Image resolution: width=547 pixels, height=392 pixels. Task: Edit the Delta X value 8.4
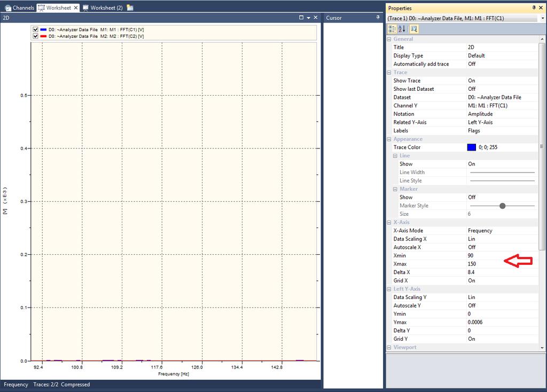502,272
